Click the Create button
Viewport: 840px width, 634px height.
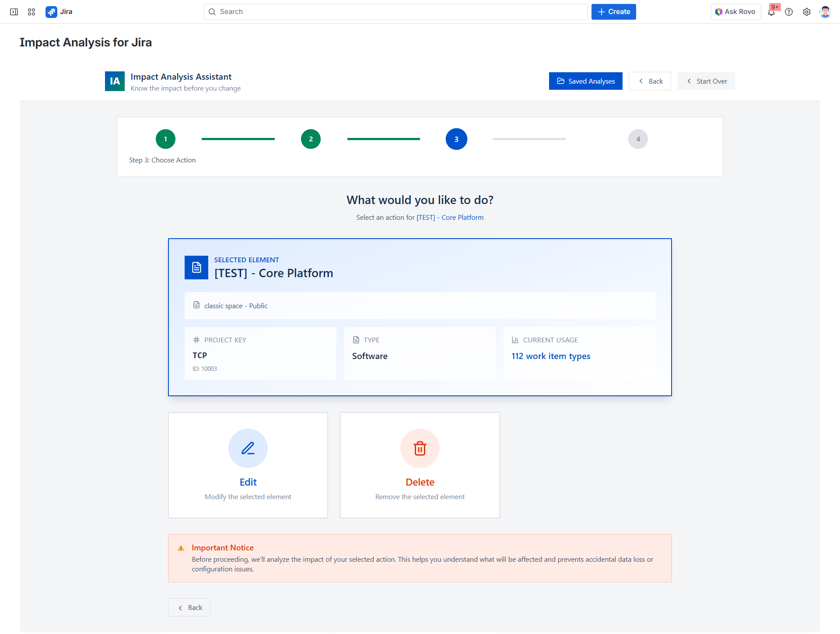click(613, 12)
